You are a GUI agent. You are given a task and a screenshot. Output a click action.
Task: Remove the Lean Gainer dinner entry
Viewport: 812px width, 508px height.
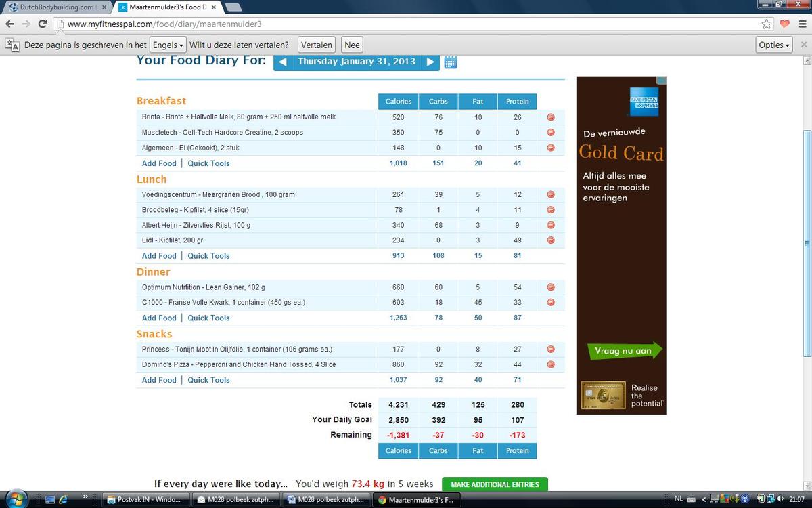coord(551,287)
